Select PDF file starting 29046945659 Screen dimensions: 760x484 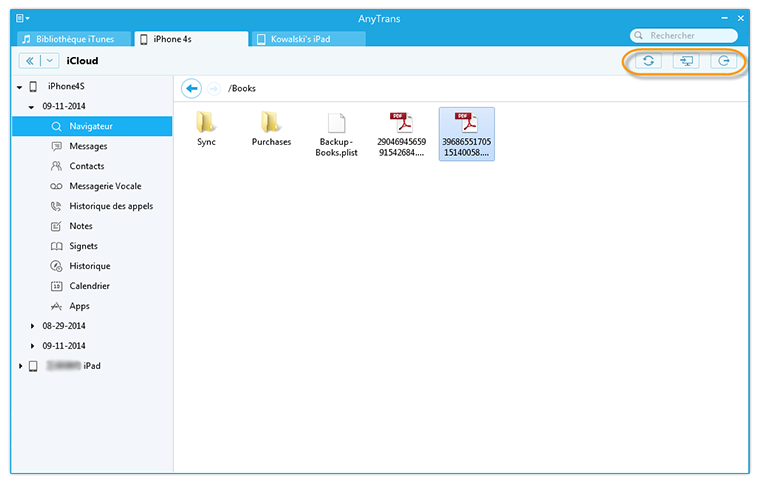(x=401, y=134)
